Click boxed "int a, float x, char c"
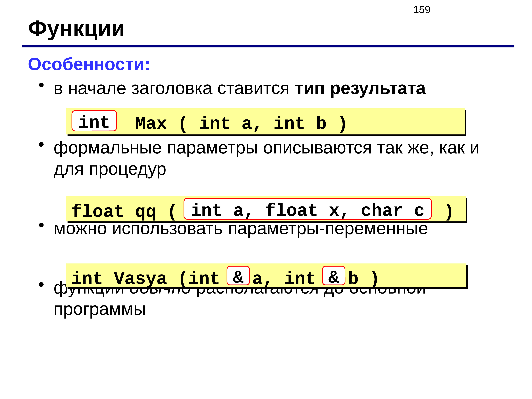The image size is (532, 399). point(307,209)
